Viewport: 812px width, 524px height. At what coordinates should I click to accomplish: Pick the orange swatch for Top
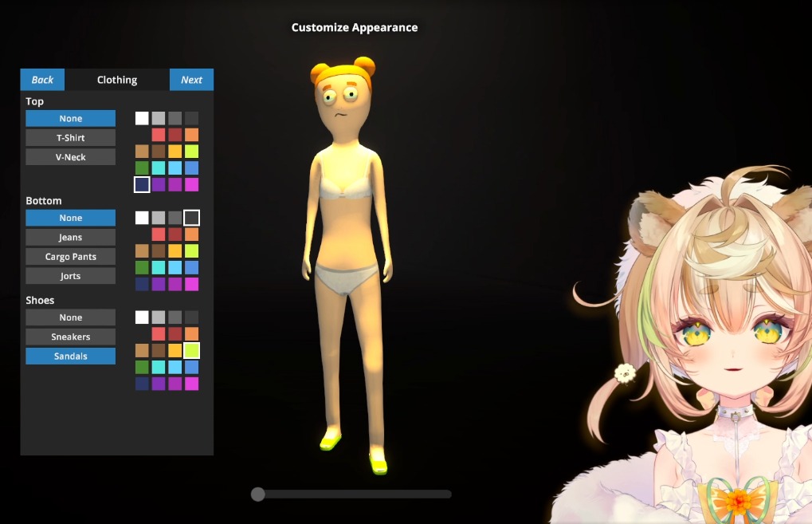point(191,135)
